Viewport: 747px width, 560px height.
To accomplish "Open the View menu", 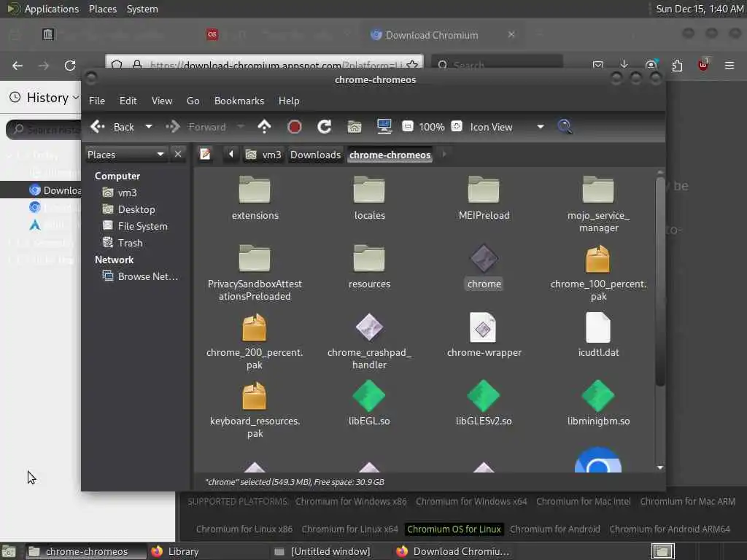I will (161, 101).
